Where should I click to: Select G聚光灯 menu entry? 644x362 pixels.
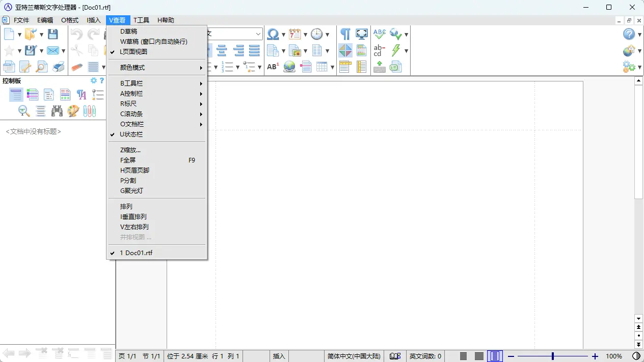point(156,191)
